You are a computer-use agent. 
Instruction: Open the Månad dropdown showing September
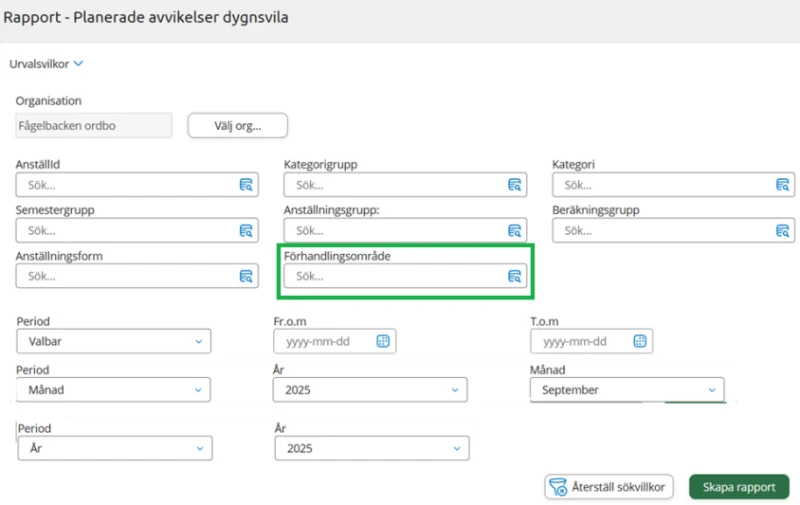626,390
